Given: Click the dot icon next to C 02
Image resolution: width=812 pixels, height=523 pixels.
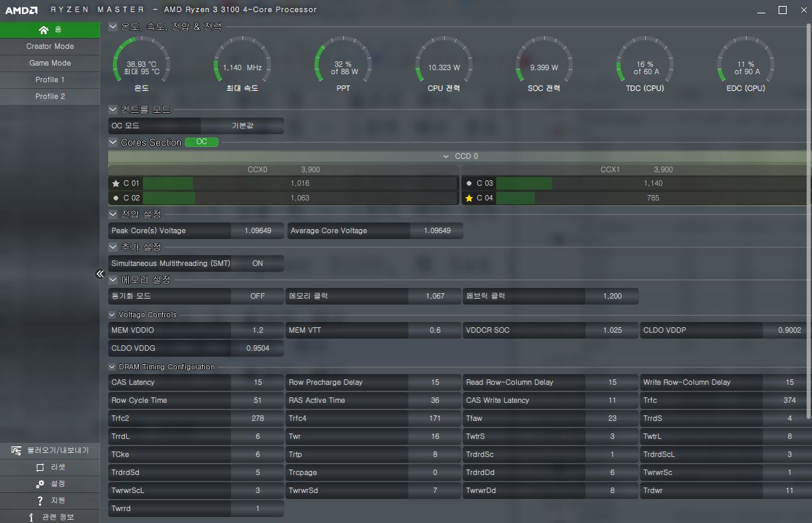Looking at the screenshot, I should [x=116, y=198].
